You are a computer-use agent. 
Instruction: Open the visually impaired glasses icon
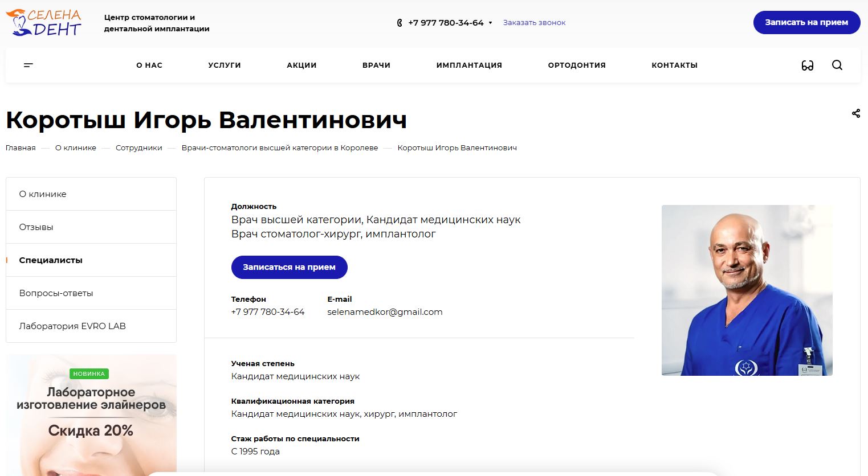pyautogui.click(x=808, y=65)
